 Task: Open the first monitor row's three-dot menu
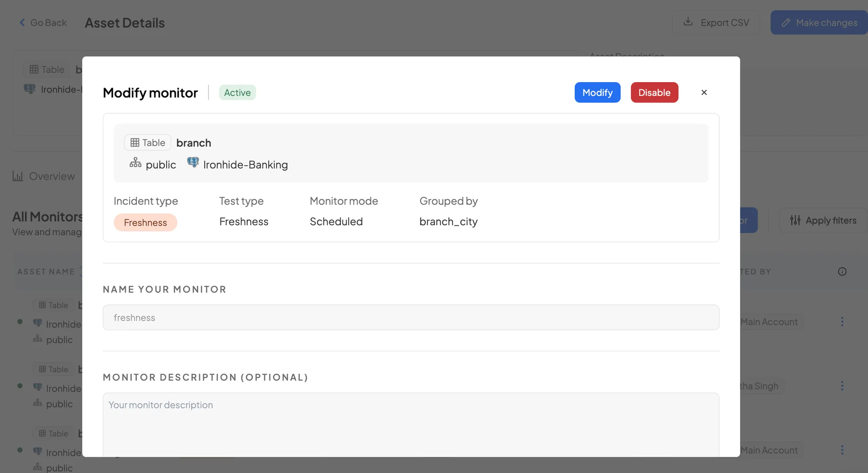(842, 321)
